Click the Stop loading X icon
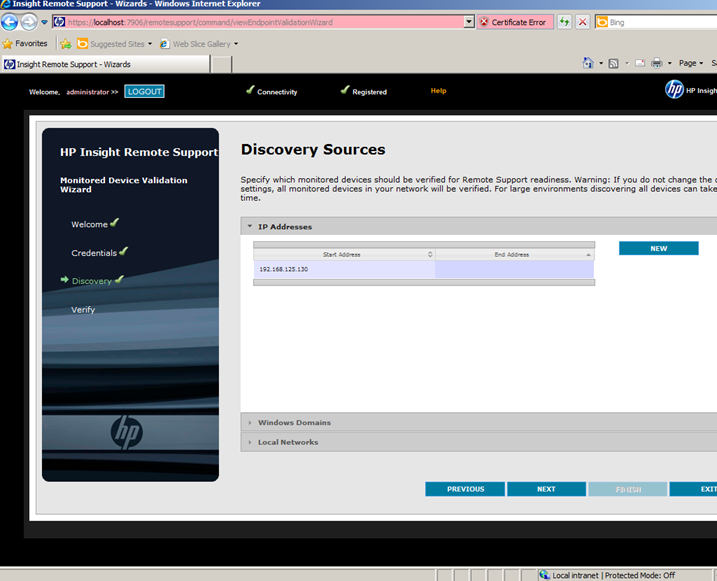Image resolution: width=717 pixels, height=581 pixels. (582, 22)
